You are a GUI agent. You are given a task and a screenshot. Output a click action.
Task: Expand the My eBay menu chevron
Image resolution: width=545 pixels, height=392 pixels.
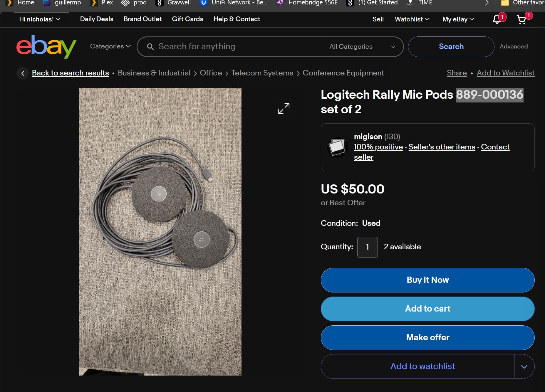(472, 19)
